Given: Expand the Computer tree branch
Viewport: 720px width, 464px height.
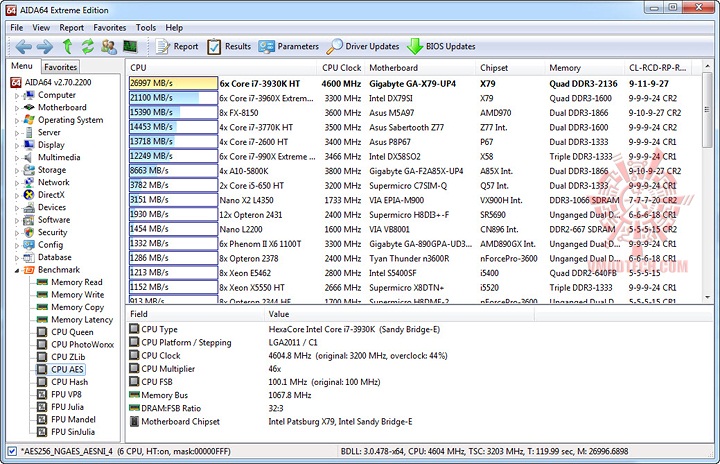Looking at the screenshot, I should 17,96.
